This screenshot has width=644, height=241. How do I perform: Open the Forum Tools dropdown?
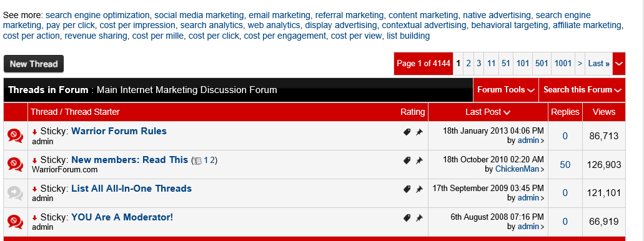click(x=505, y=90)
